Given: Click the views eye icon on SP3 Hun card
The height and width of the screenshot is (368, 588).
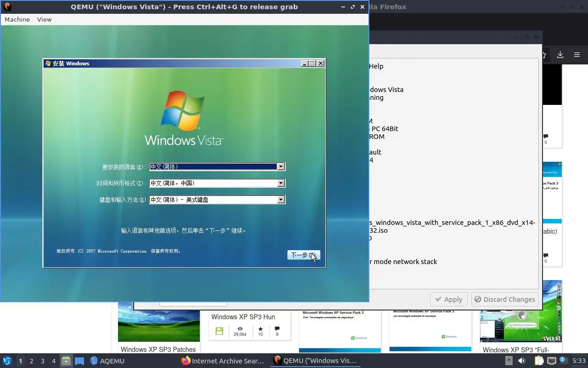Looking at the screenshot, I should click(240, 329).
